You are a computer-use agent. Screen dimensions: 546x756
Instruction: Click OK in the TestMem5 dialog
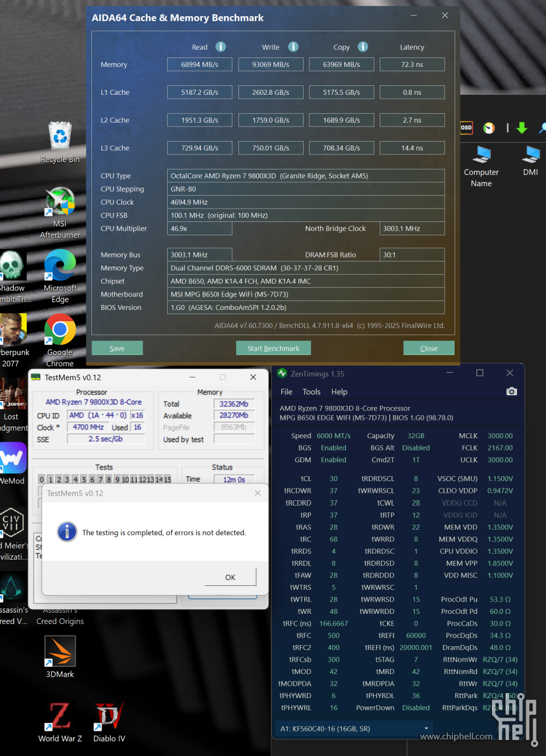[230, 577]
